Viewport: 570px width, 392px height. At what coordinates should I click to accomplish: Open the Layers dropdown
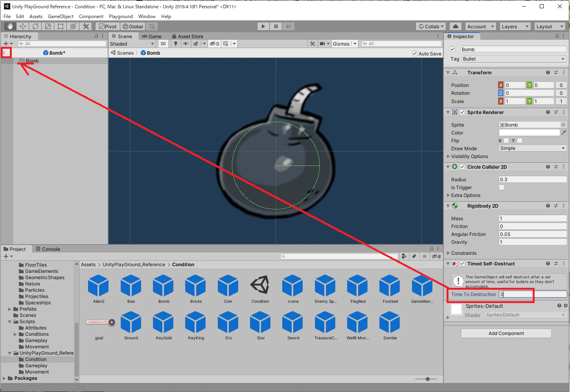515,26
